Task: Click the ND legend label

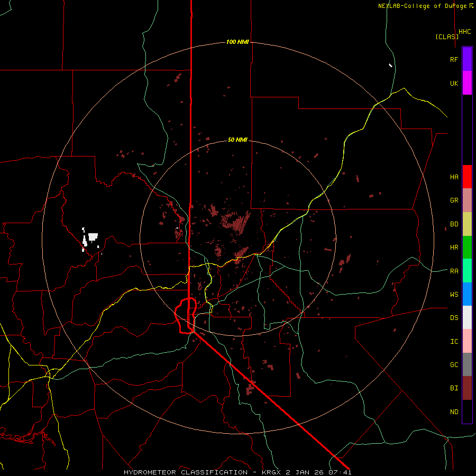Action: pyautogui.click(x=454, y=412)
